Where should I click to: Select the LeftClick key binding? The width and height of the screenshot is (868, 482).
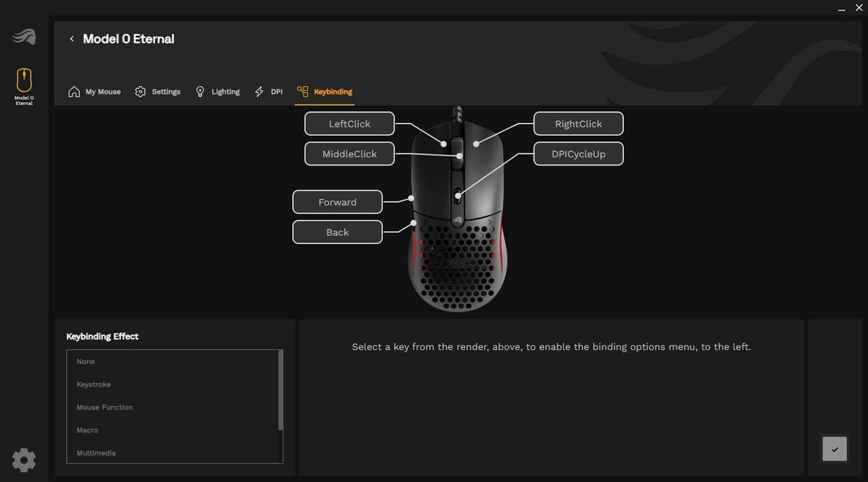click(x=349, y=124)
